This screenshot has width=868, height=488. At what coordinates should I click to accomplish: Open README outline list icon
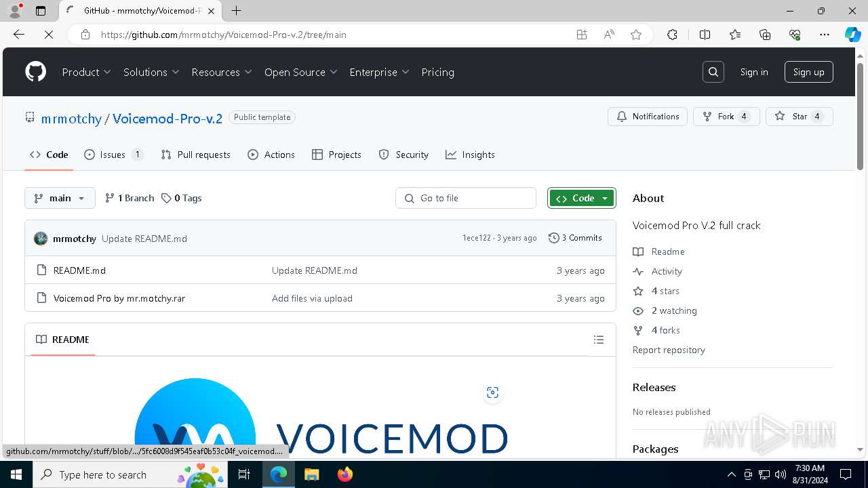pos(599,340)
